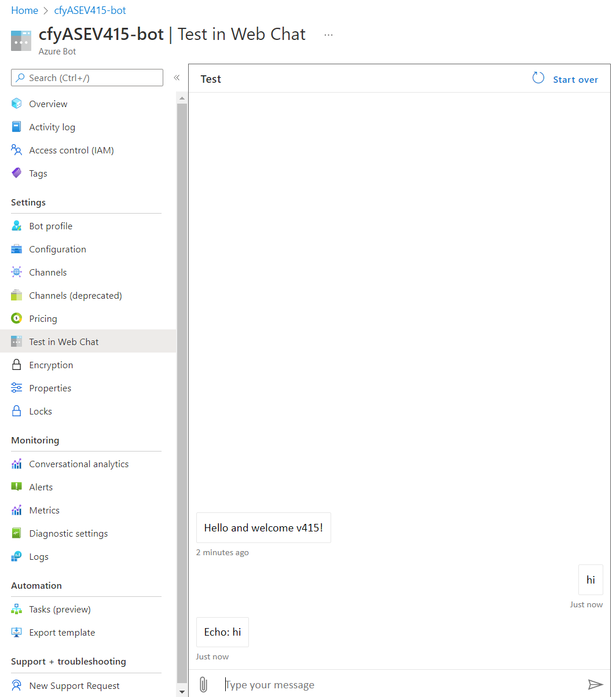Click the Start over refresh icon
616x697 pixels.
pos(537,77)
